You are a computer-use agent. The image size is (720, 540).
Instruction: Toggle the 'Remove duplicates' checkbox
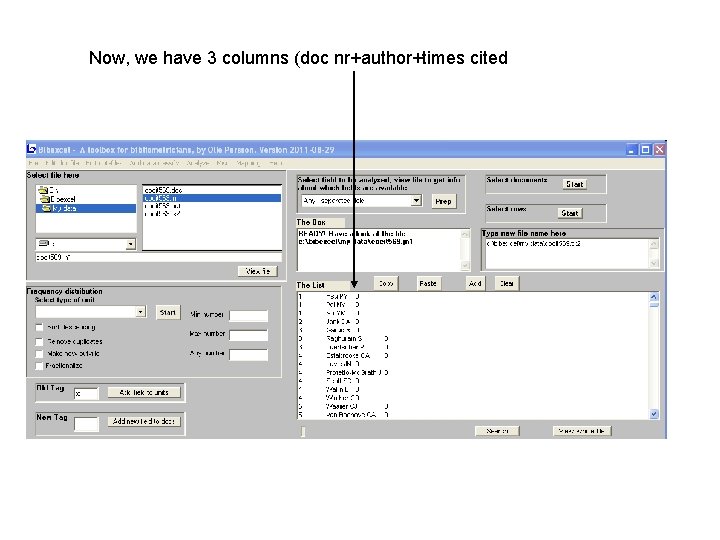point(39,342)
